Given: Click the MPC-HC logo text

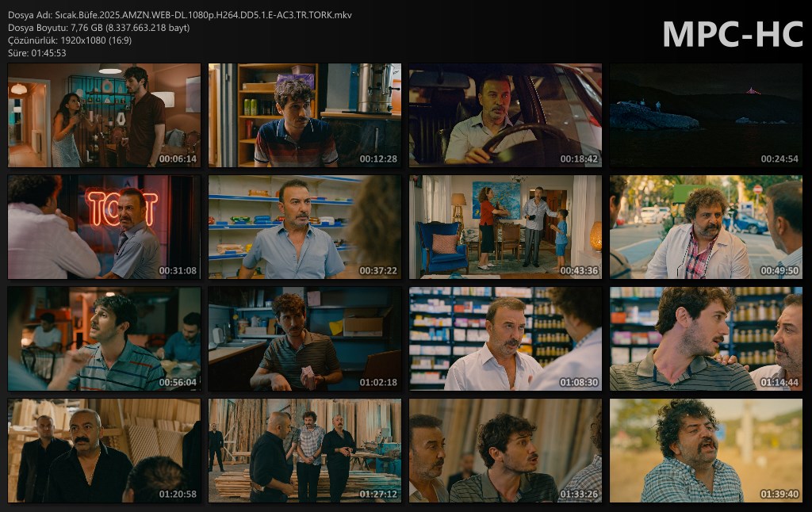Looking at the screenshot, I should [x=732, y=34].
